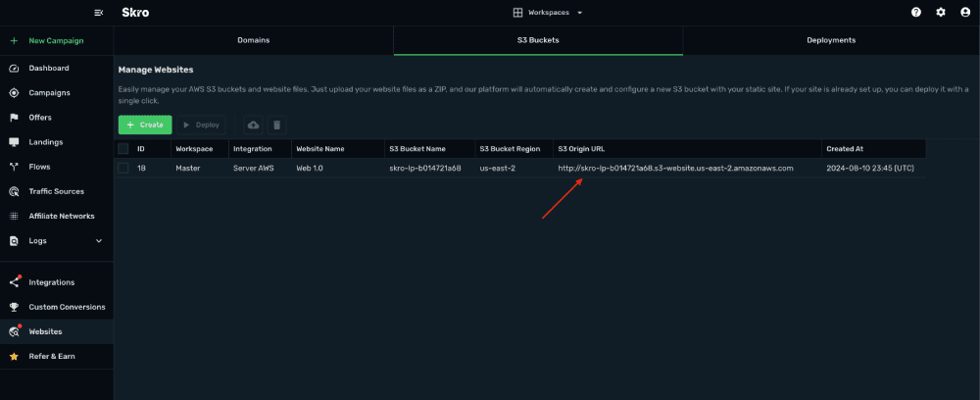The height and width of the screenshot is (400, 980).
Task: Click the New Campaign plus icon
Action: pos(14,40)
